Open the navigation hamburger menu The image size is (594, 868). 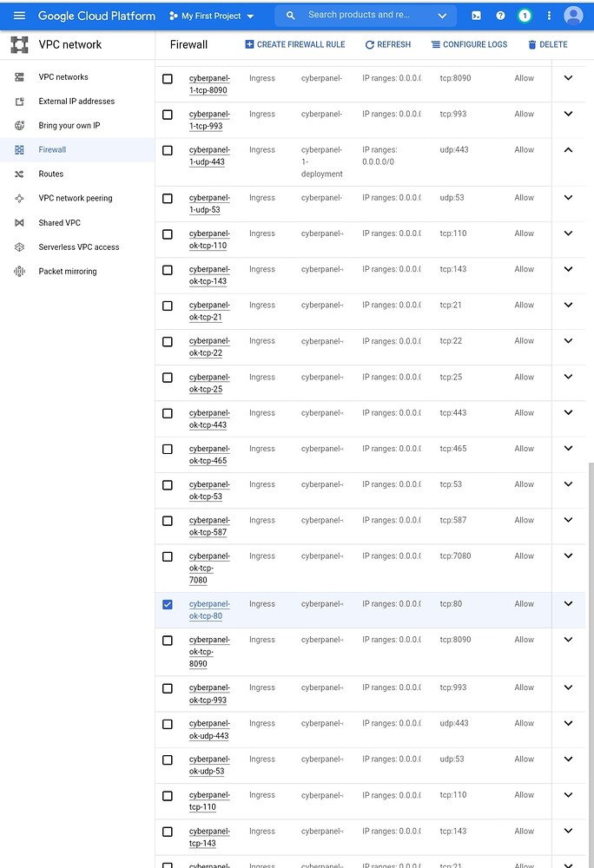[19, 15]
